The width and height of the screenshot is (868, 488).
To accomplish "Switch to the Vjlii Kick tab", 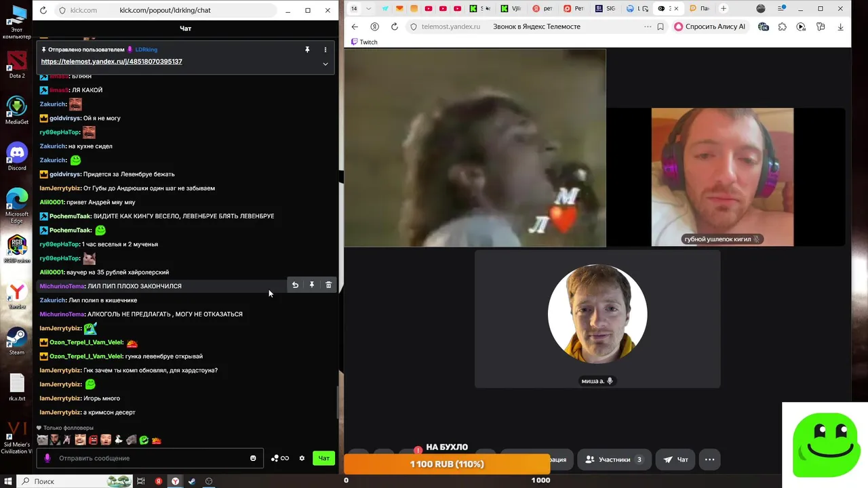I will (x=511, y=9).
